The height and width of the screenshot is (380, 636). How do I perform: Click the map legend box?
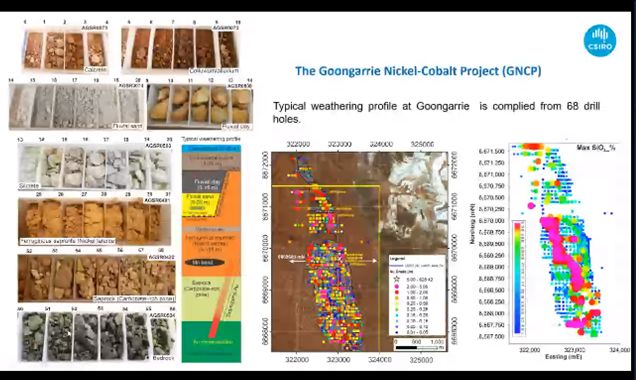[417, 295]
